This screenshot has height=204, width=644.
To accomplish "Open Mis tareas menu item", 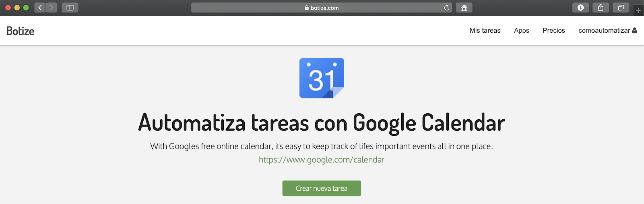I will [x=485, y=31].
